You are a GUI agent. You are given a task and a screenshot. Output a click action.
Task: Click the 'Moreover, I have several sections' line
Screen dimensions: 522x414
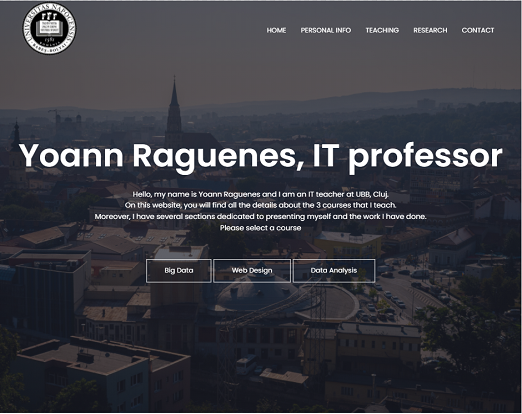coord(261,217)
